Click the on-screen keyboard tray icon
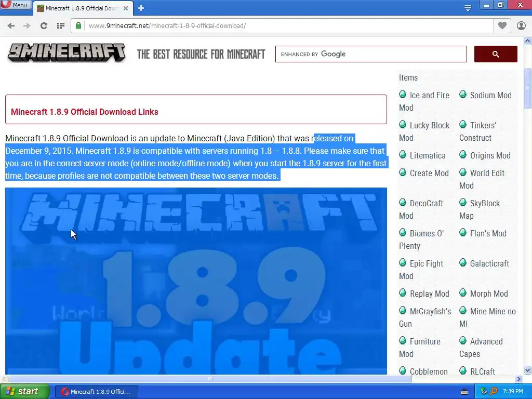 click(x=464, y=392)
